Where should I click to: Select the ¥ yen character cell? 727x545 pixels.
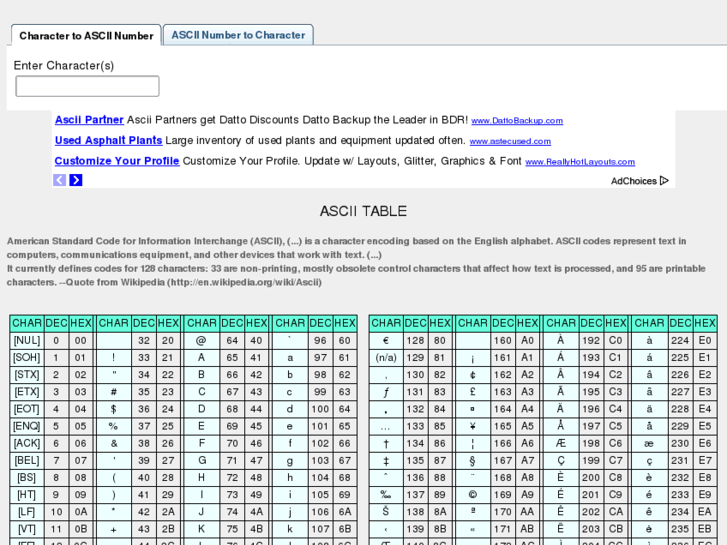[x=472, y=426]
